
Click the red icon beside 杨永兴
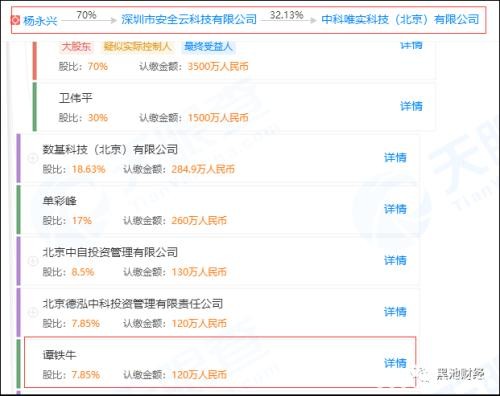click(x=15, y=21)
